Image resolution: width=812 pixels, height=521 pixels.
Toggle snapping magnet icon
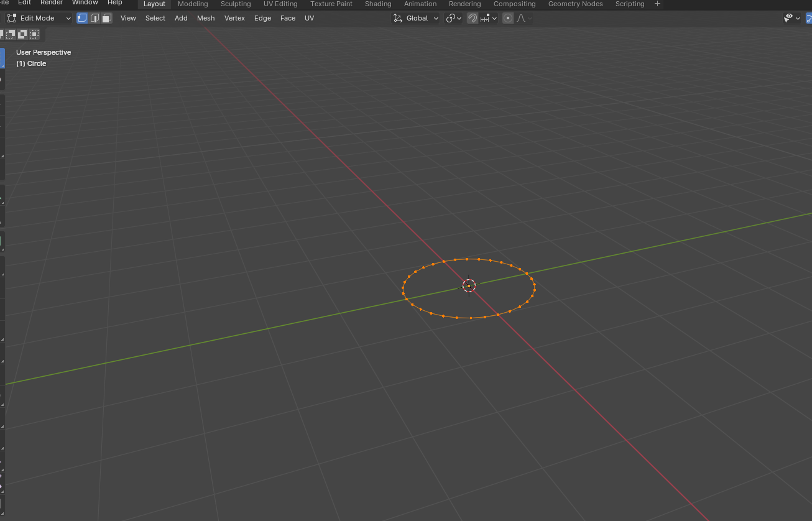click(473, 18)
